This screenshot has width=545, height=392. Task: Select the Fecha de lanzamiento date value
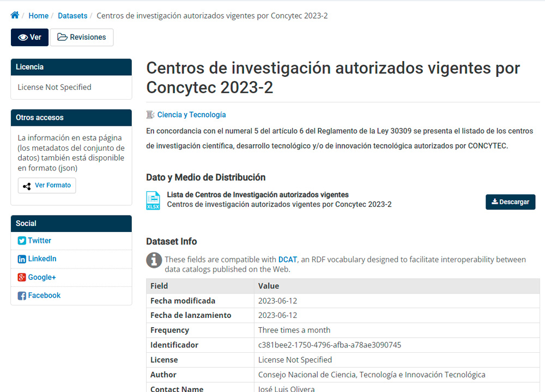pos(277,315)
